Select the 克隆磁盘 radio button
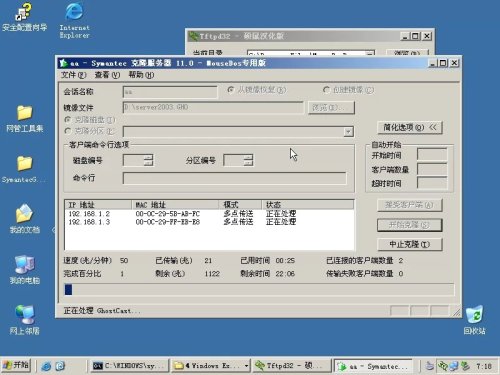The height and width of the screenshot is (375, 500). [x=68, y=119]
